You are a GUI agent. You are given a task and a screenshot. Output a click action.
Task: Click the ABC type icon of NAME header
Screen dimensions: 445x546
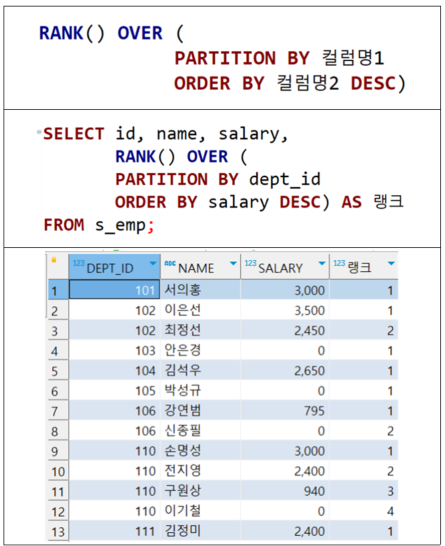[170, 263]
